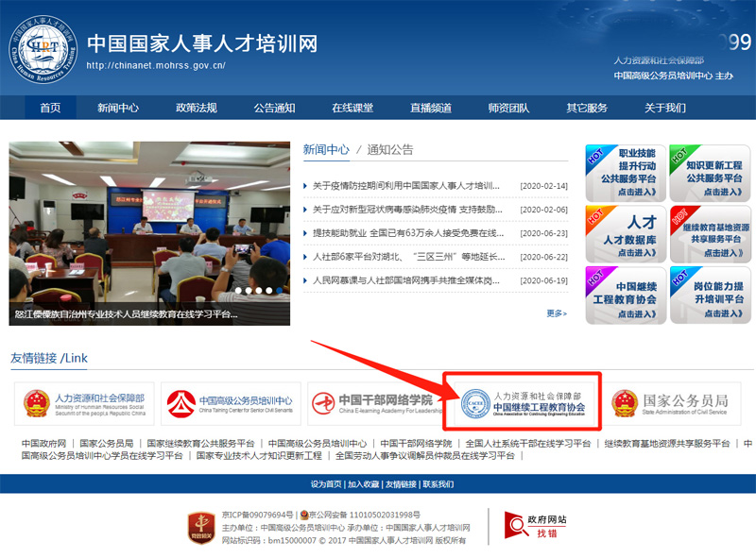756x558 pixels.
Task: Click the highlighted 中国继续工程教育协会 link banner
Action: [524, 404]
